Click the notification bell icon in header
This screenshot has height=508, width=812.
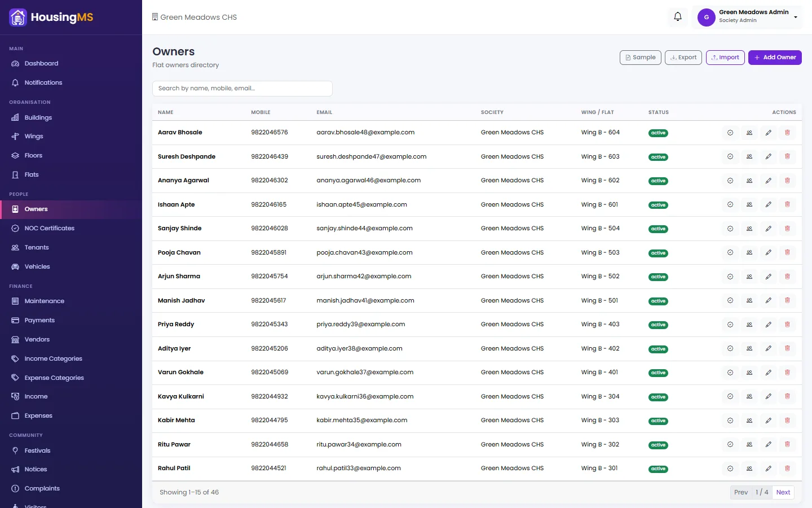tap(678, 17)
